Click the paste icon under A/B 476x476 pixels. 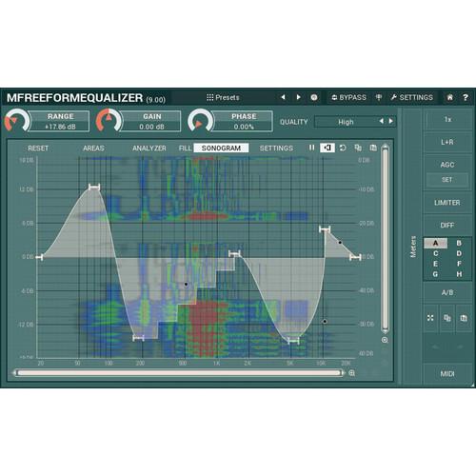click(x=464, y=318)
